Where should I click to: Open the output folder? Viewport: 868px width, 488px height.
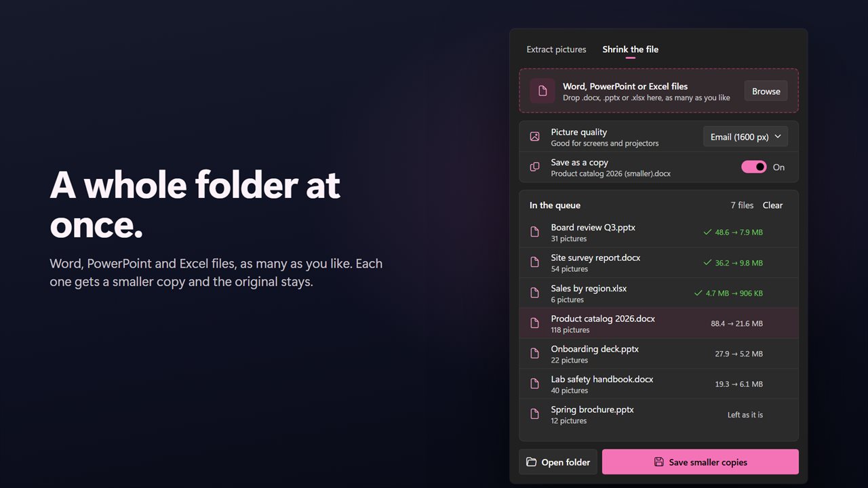click(558, 462)
